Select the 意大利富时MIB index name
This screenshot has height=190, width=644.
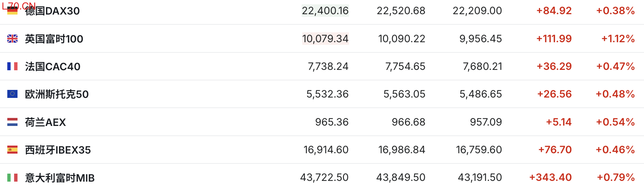[x=59, y=178]
